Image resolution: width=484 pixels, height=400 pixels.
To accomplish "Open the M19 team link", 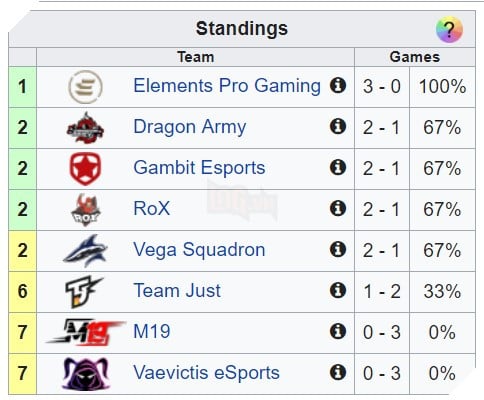I will tap(152, 332).
